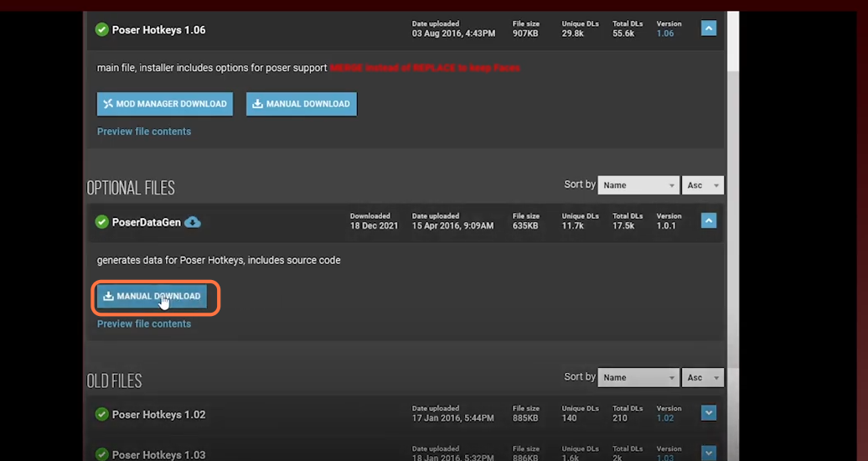Image resolution: width=868 pixels, height=461 pixels.
Task: Collapse the PoserDataGen file entry
Action: pyautogui.click(x=709, y=220)
